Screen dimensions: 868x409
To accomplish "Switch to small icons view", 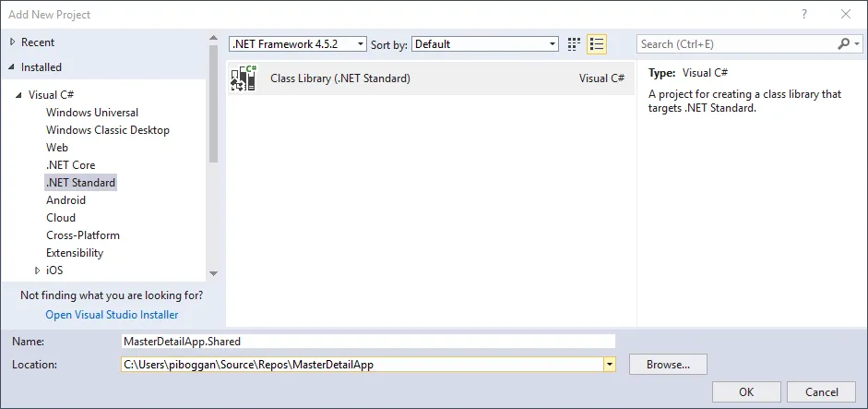I will click(x=574, y=44).
